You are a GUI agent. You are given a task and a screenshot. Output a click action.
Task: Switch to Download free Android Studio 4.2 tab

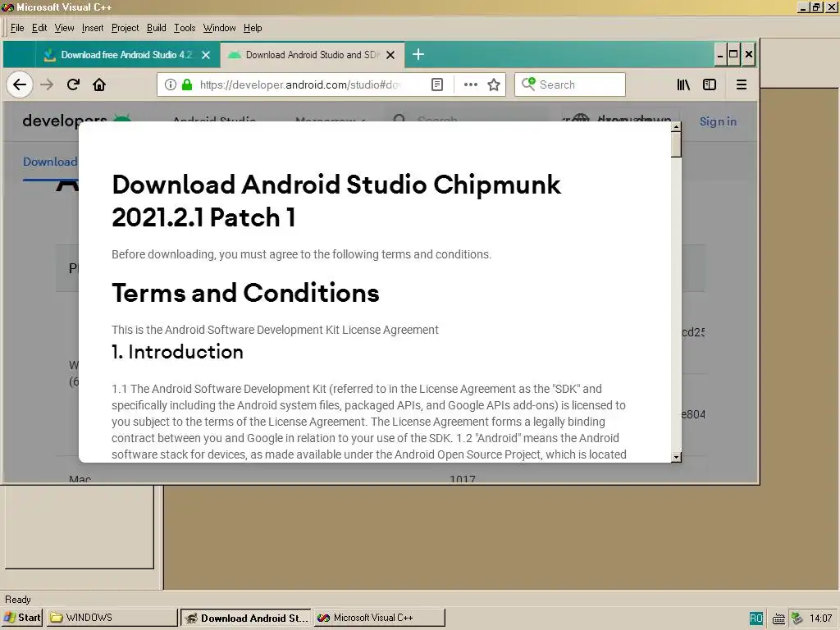click(127, 55)
